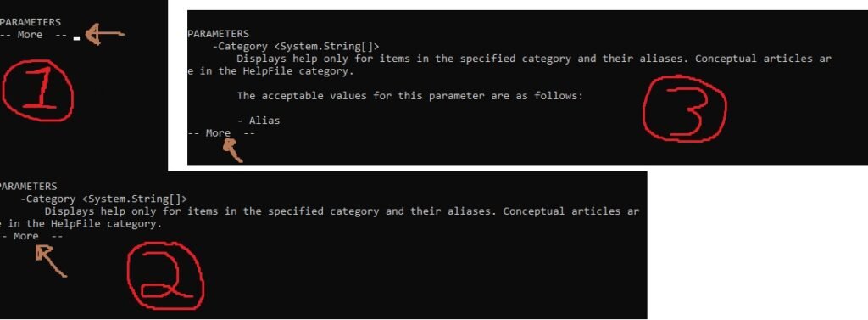
Task: Click -Category <System.String[]> in panel 2
Action: tap(103, 199)
